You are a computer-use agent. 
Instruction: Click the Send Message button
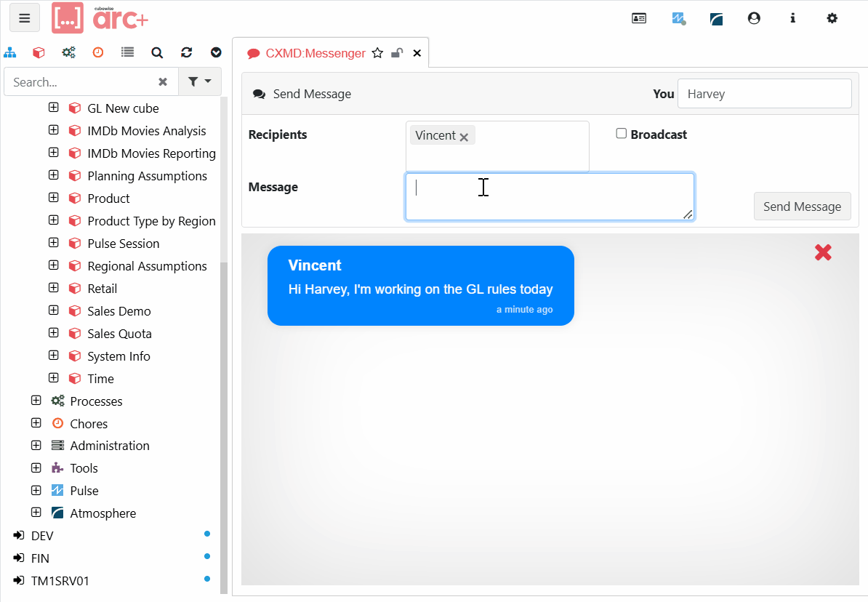[x=802, y=206]
